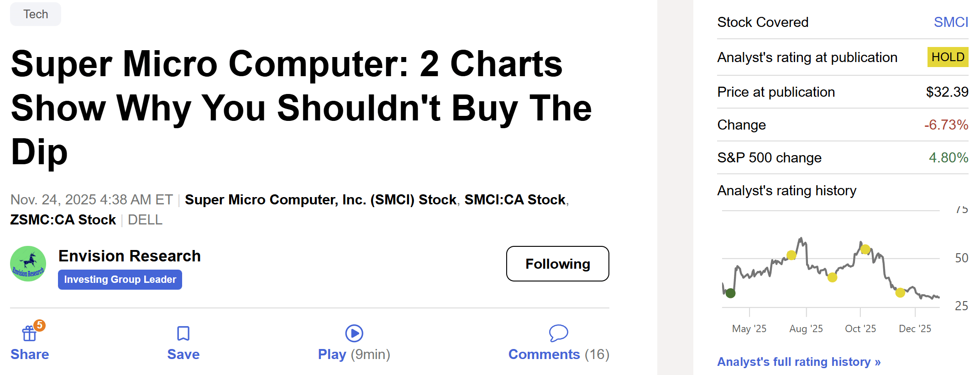Viewport: 980px width, 375px height.
Task: Open the Tech category tag
Action: (x=36, y=14)
